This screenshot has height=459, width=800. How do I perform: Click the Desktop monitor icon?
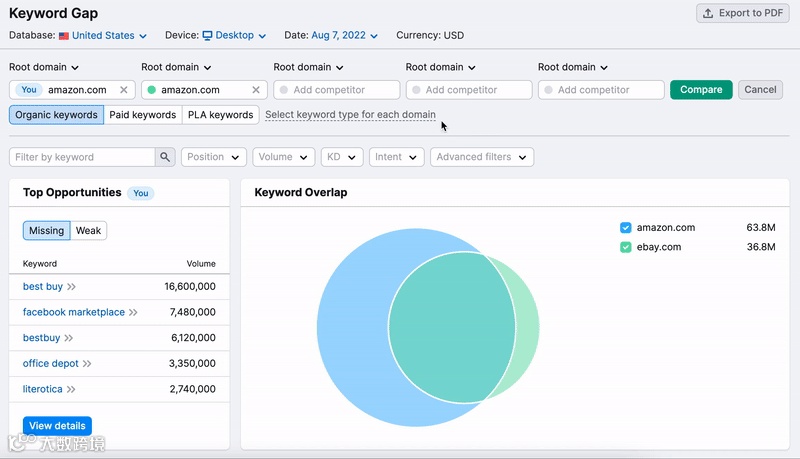point(207,36)
